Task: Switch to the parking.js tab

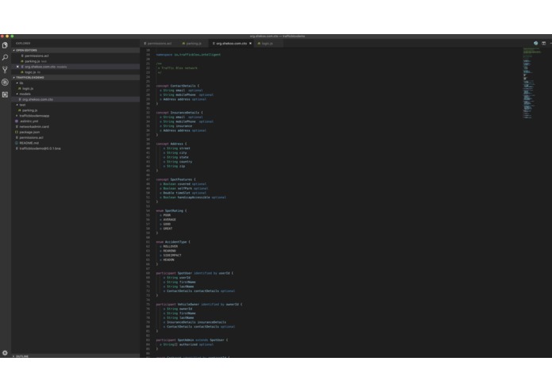Action: click(x=192, y=44)
